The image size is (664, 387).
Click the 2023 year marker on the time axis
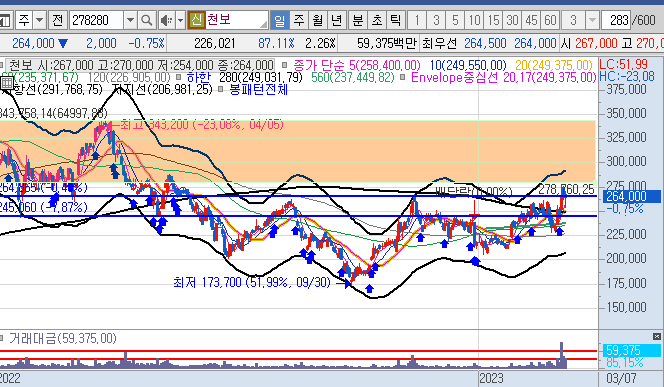click(492, 378)
